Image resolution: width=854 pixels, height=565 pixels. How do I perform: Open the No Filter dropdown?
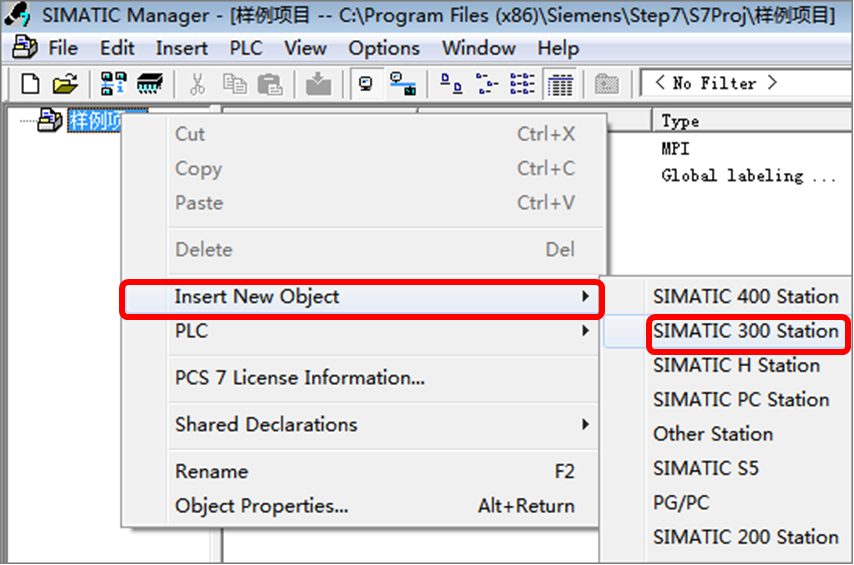point(746,83)
